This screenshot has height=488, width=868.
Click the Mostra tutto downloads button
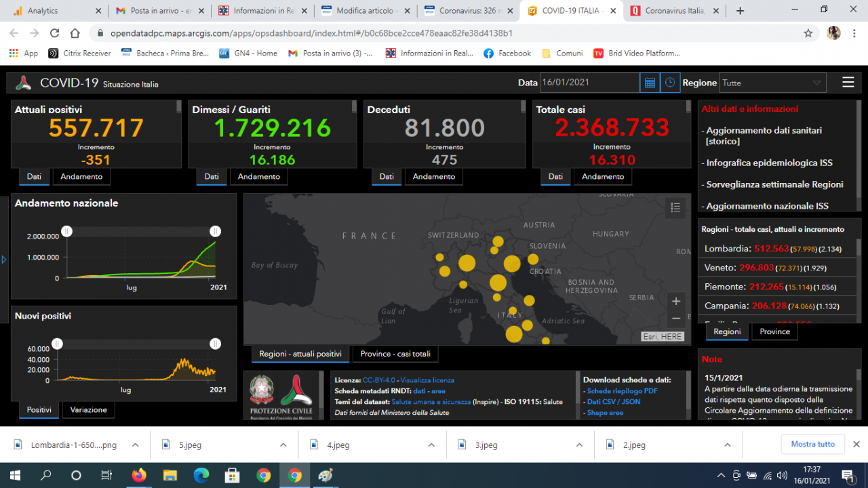(x=812, y=445)
